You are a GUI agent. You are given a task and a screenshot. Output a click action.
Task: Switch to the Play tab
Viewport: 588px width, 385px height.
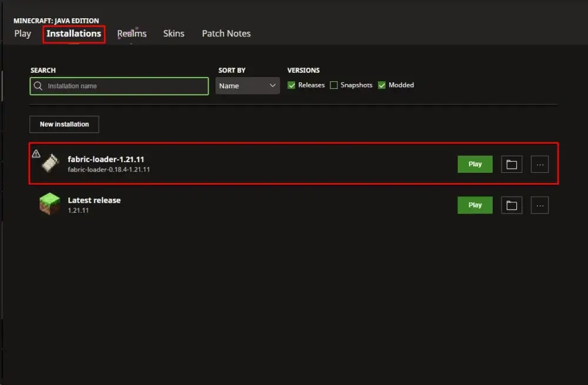(22, 34)
